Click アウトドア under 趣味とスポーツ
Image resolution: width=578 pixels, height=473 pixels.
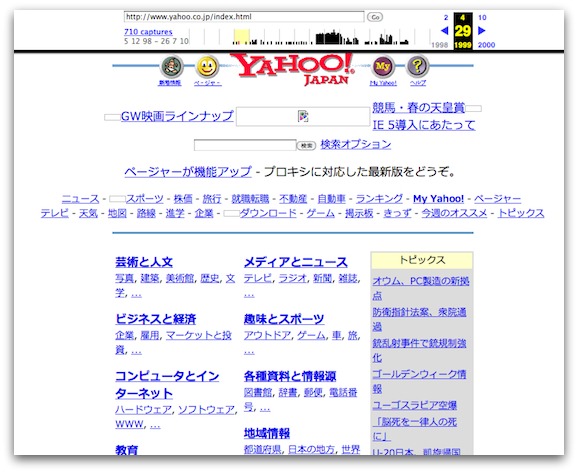267,335
